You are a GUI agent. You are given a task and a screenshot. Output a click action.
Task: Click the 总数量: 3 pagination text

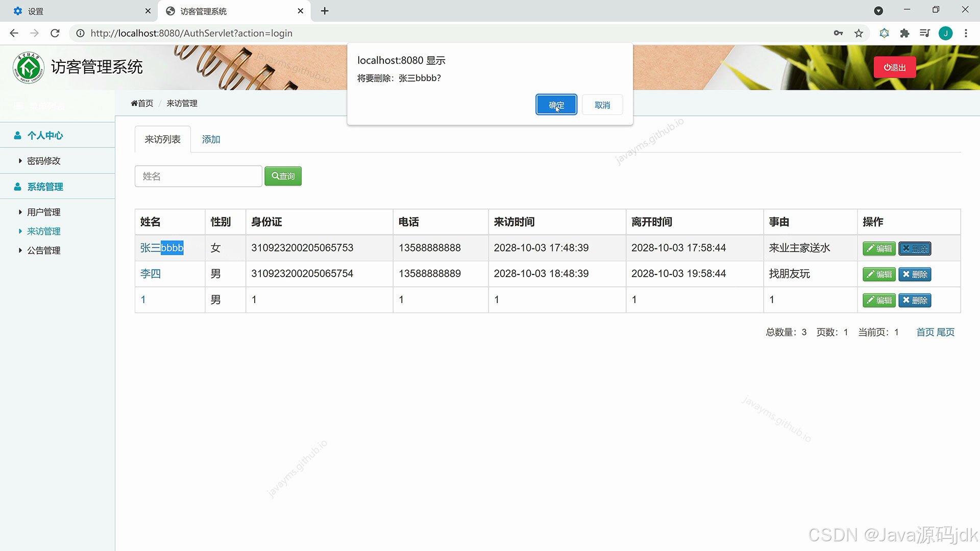pyautogui.click(x=786, y=332)
